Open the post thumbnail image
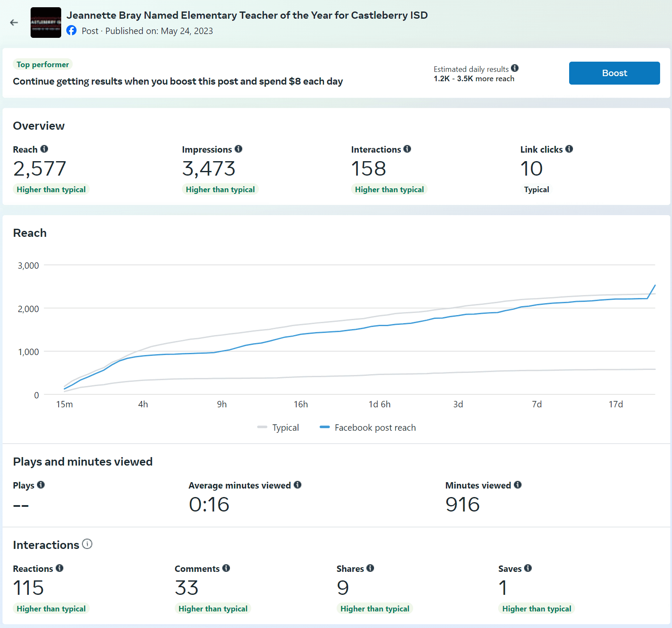The width and height of the screenshot is (672, 628). coord(46,23)
